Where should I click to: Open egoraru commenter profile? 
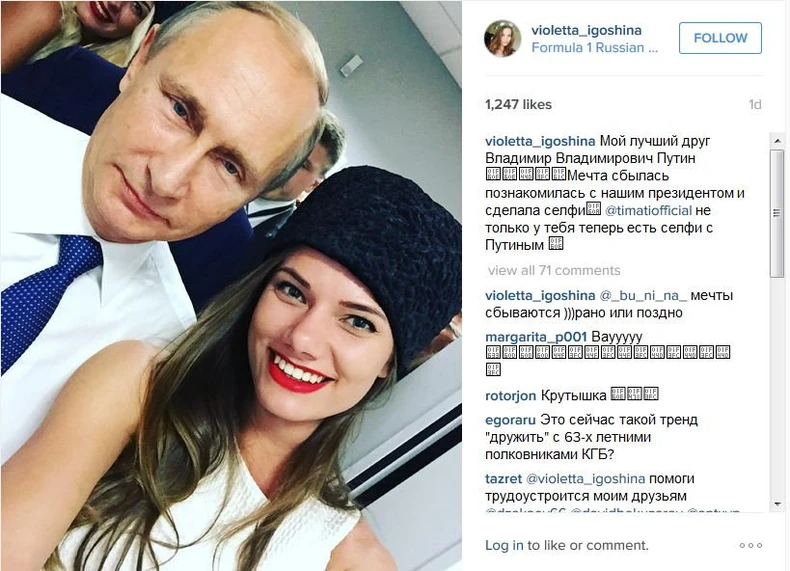[x=510, y=420]
